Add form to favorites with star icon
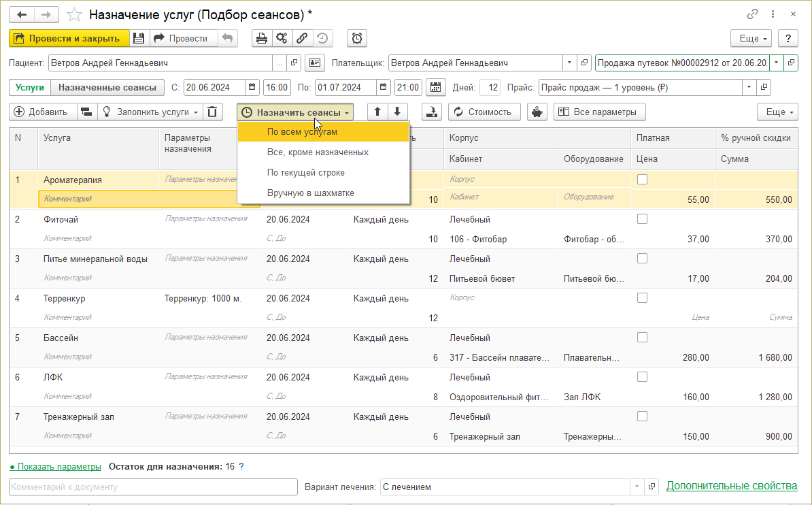The image size is (812, 505). tap(75, 14)
